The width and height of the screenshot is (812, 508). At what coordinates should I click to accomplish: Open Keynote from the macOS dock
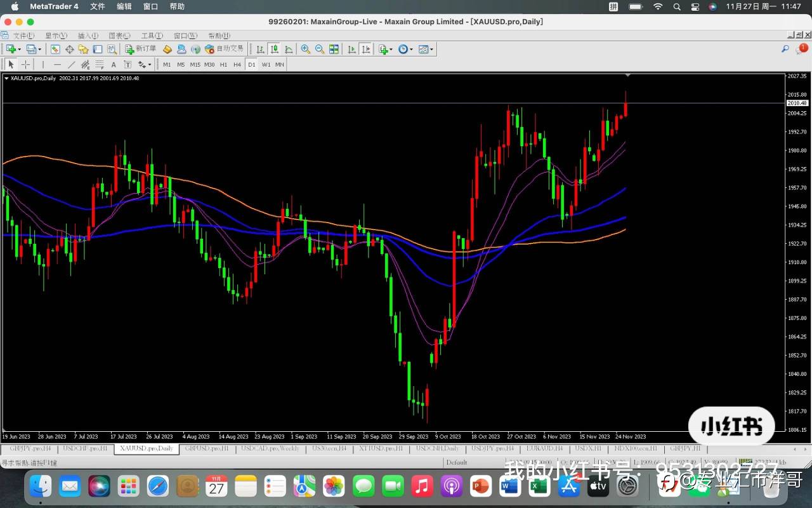pyautogui.click(x=481, y=487)
